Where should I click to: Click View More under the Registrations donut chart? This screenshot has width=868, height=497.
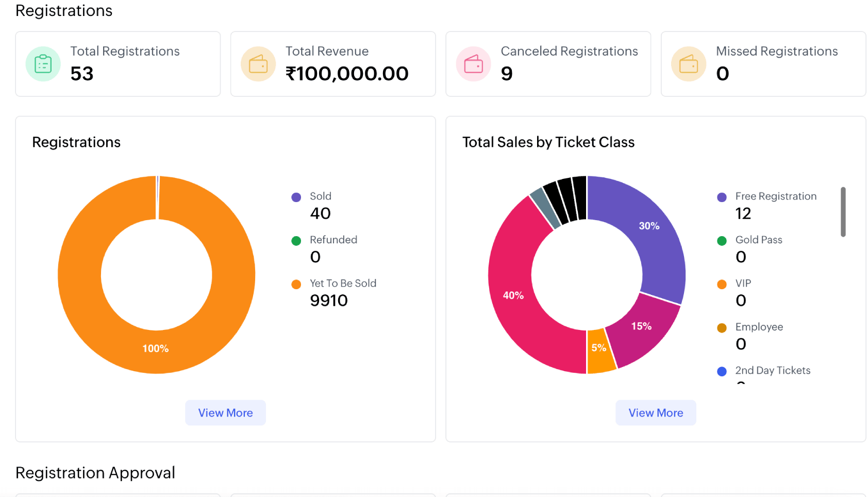[x=225, y=412]
